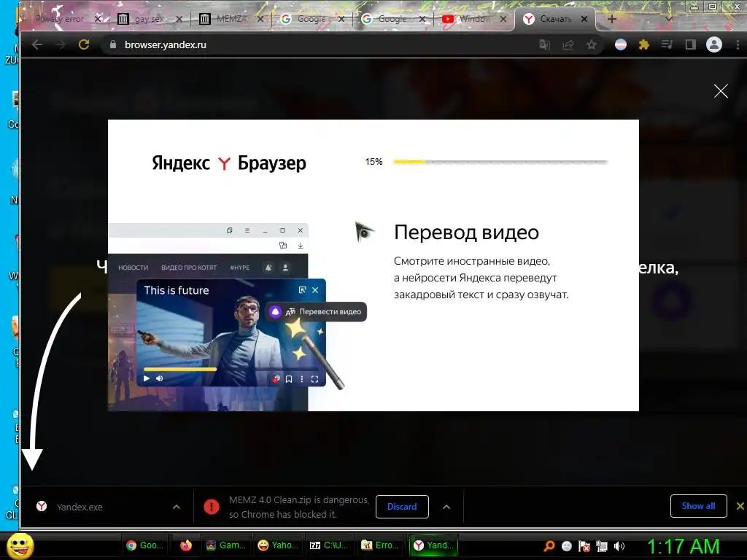Click the 15% progress text
The image size is (747, 560).
click(x=373, y=162)
